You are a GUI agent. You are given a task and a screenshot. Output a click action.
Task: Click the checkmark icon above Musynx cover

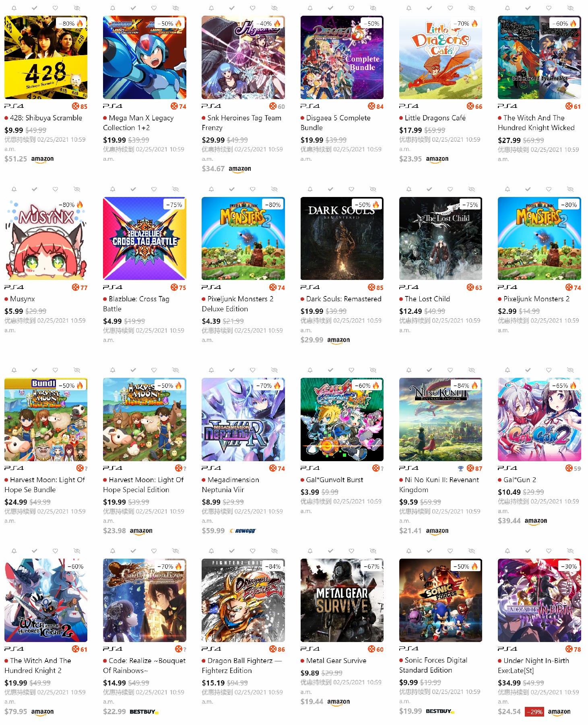[x=35, y=189]
